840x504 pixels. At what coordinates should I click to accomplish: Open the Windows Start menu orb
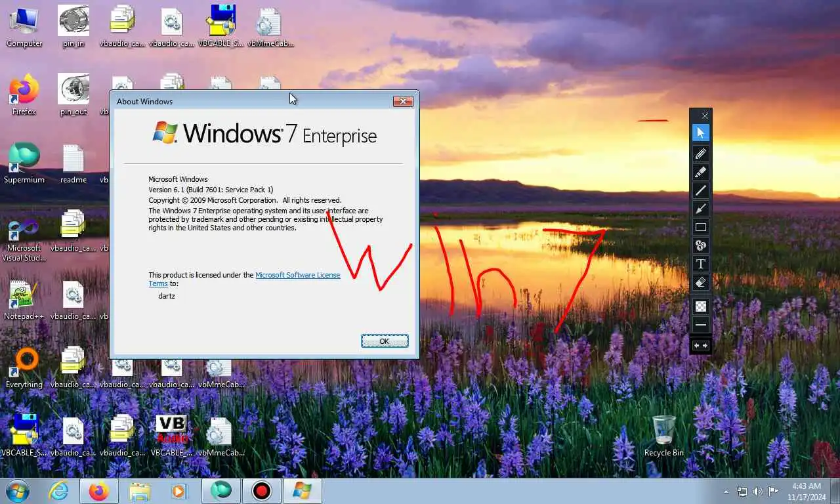[18, 491]
